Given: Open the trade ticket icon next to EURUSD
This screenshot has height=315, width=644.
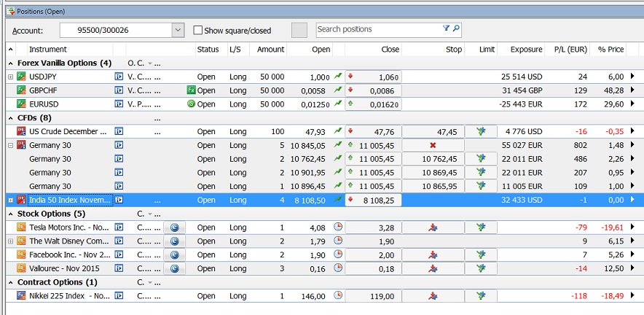Looking at the screenshot, I should click(119, 104).
